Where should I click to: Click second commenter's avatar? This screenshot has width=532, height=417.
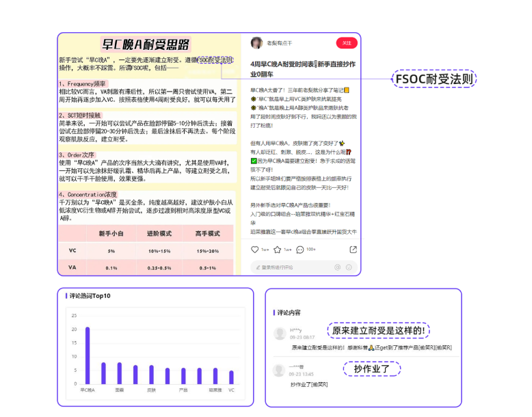[280, 371]
